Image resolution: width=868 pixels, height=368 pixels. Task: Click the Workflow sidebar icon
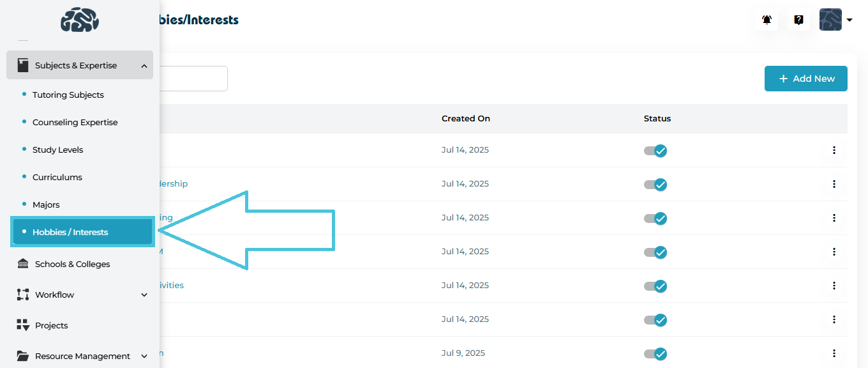tap(23, 295)
